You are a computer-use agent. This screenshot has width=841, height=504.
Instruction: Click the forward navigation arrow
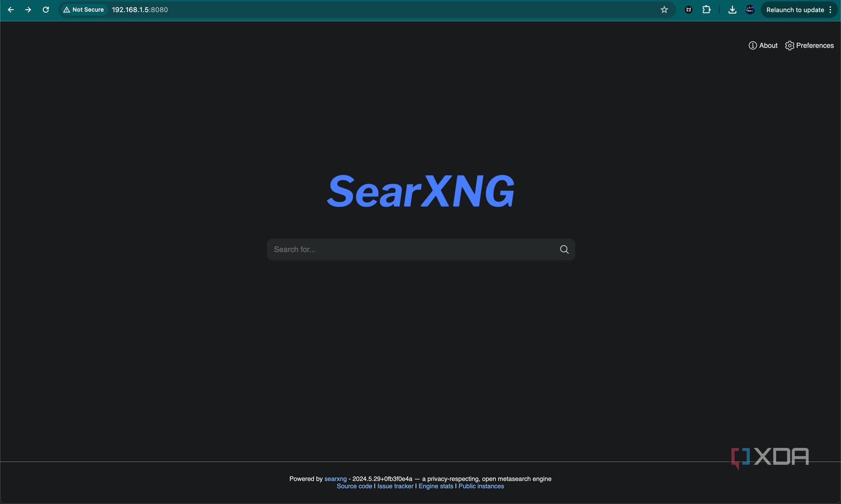coord(29,9)
